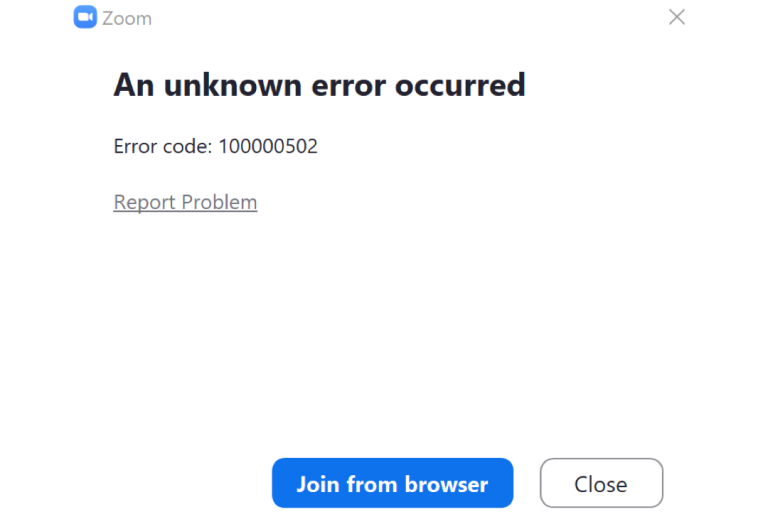Click the Zoom camera logo icon

tap(85, 18)
